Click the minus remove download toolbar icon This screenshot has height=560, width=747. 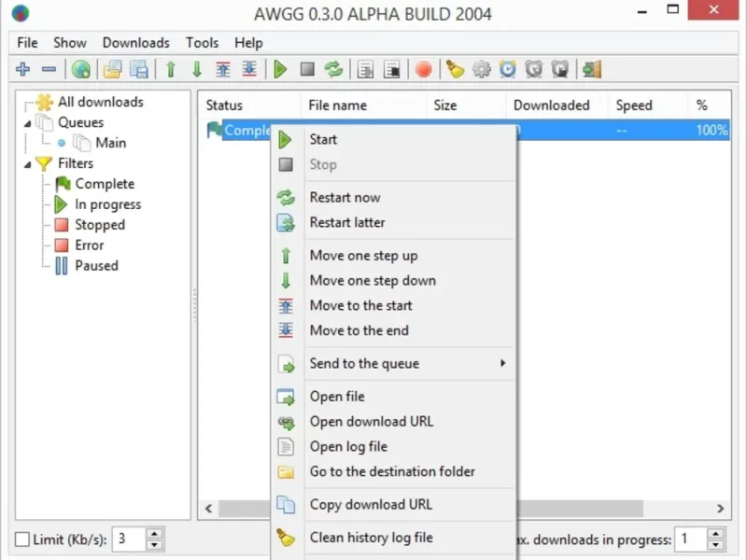click(49, 69)
